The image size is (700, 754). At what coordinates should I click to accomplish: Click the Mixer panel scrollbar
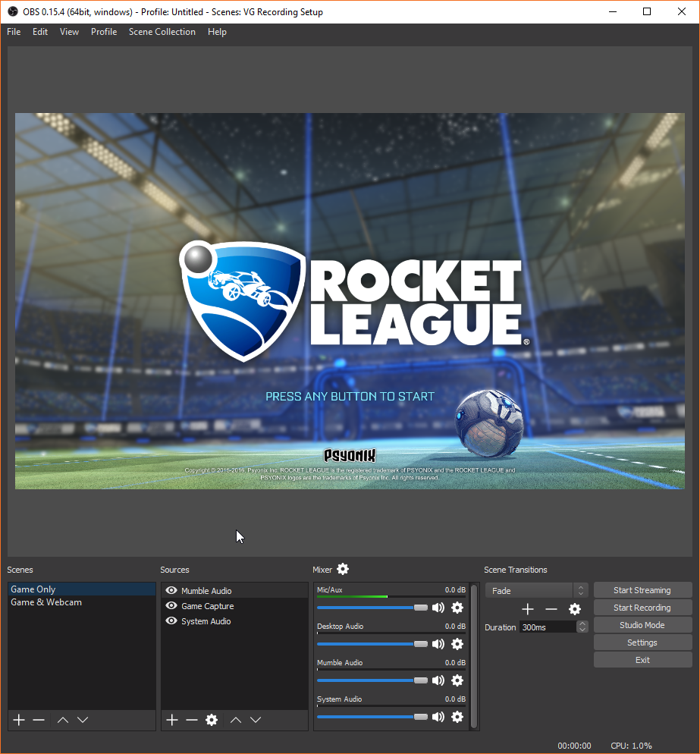[x=474, y=657]
